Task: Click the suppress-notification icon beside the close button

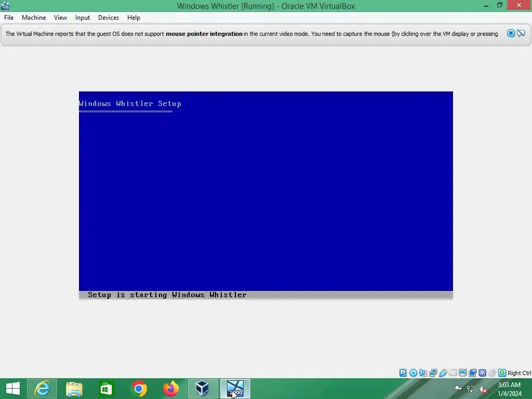Action: click(x=521, y=33)
